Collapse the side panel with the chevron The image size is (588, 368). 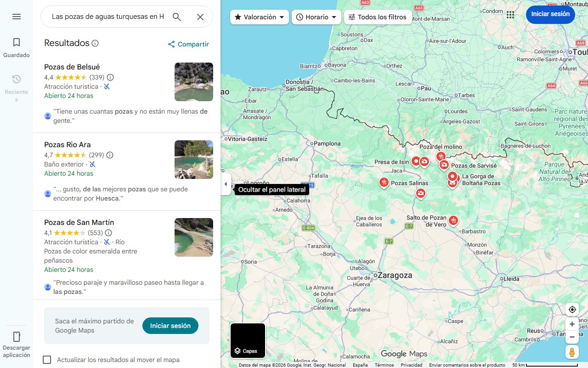[x=226, y=184]
